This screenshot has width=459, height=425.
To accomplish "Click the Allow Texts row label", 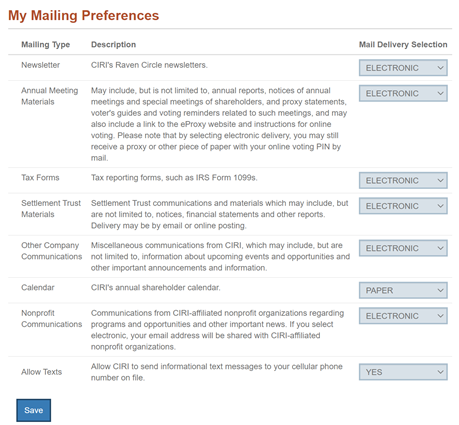I will pyautogui.click(x=42, y=372).
